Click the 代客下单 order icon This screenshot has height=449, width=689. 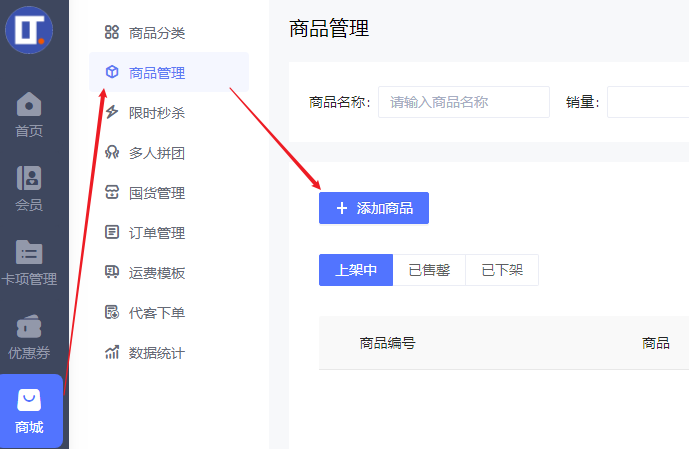point(112,312)
